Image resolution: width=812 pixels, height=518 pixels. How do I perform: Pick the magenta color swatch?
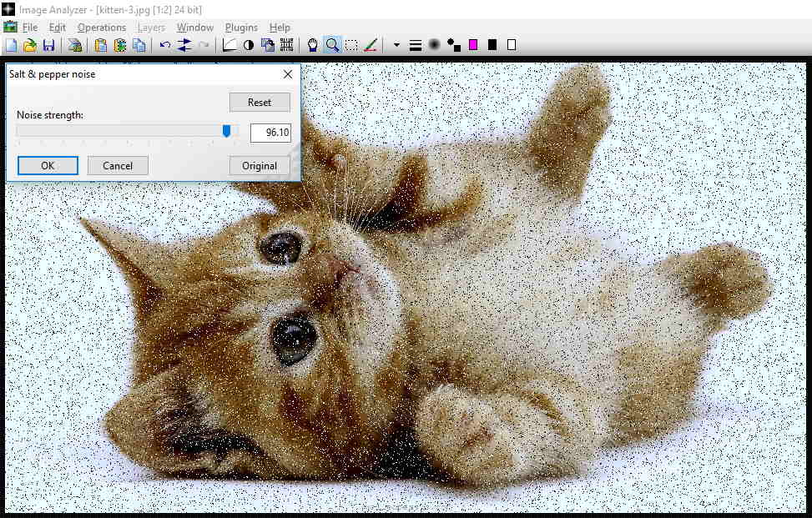pyautogui.click(x=473, y=45)
